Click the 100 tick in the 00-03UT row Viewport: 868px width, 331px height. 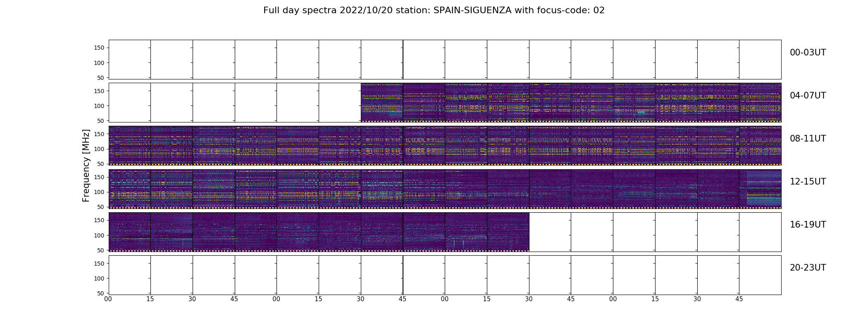(x=100, y=63)
